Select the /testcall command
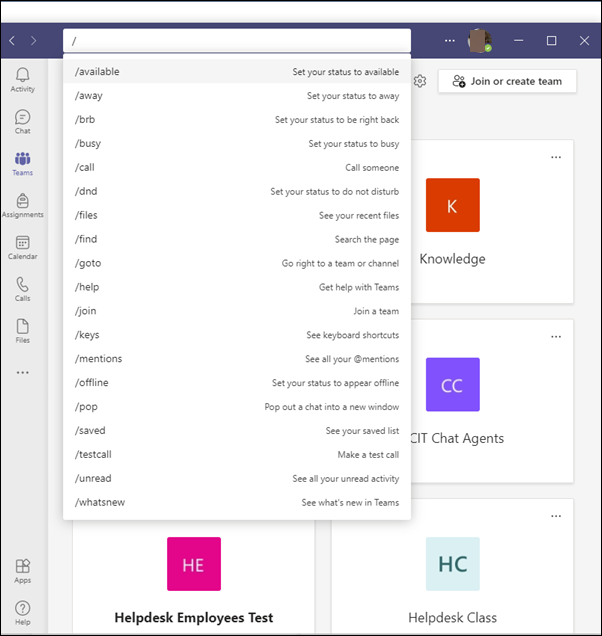The width and height of the screenshot is (602, 636). click(237, 455)
